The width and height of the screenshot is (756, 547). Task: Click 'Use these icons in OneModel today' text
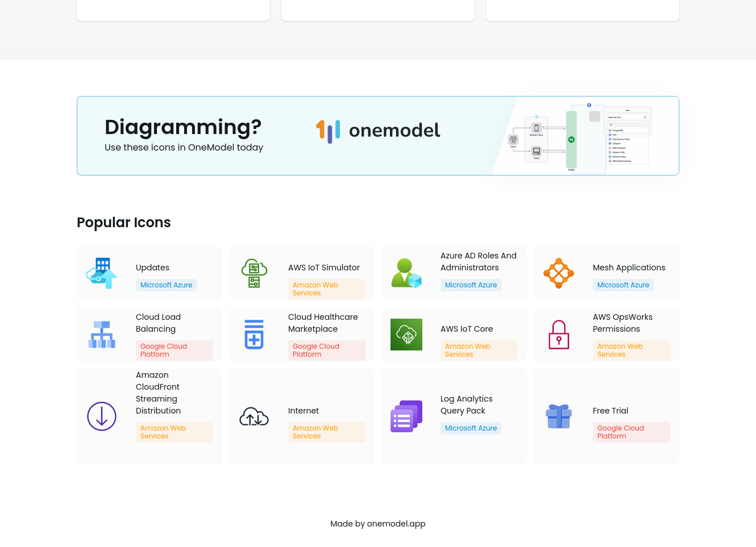(184, 148)
